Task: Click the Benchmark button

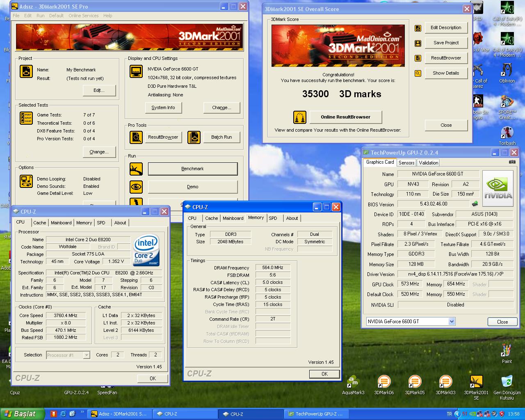Action: [193, 169]
